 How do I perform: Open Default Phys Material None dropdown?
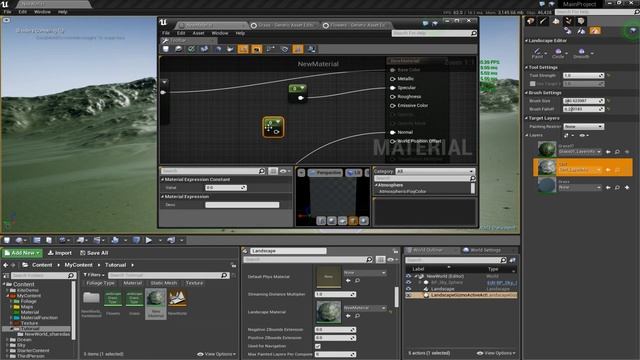(x=364, y=273)
